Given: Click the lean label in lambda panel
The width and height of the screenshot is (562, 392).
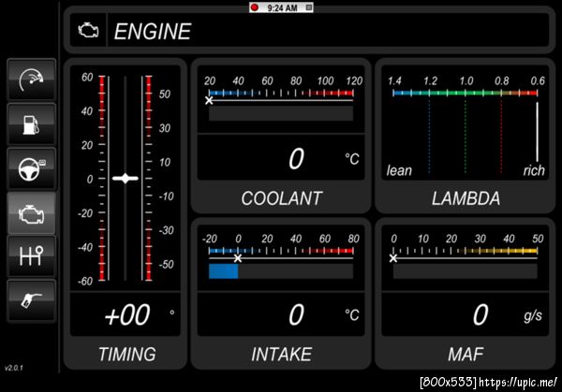Looking at the screenshot, I should [x=399, y=170].
